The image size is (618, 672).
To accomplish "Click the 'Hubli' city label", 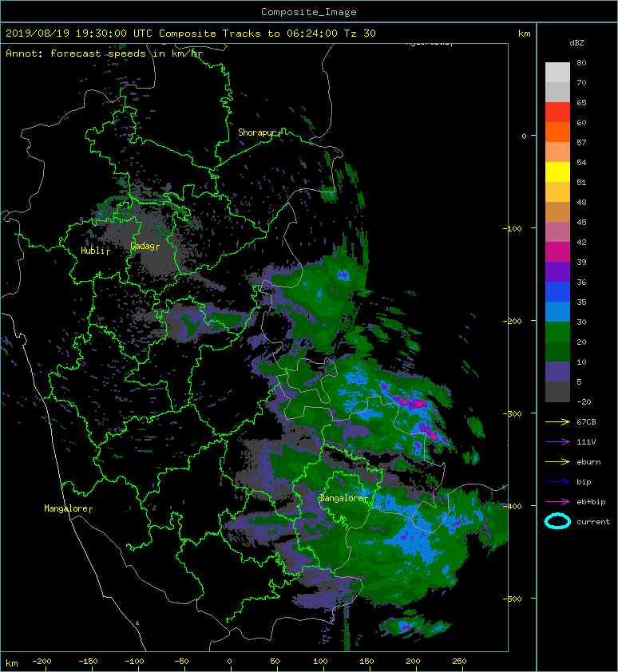I will tap(93, 251).
